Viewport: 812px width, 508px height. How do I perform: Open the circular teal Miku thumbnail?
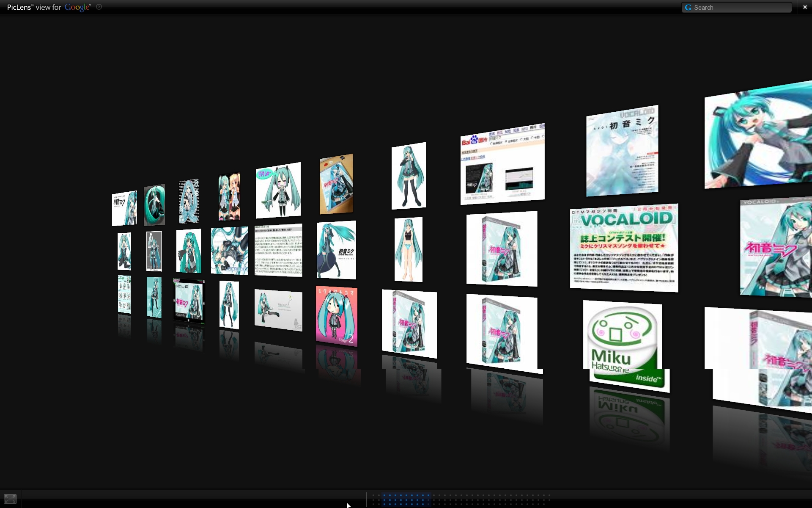(154, 205)
